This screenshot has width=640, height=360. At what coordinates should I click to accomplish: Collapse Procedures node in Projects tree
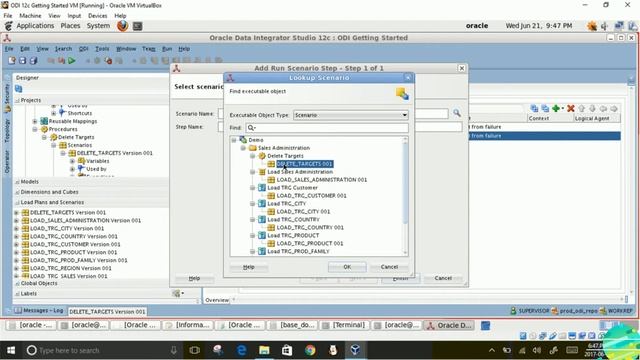click(35, 129)
